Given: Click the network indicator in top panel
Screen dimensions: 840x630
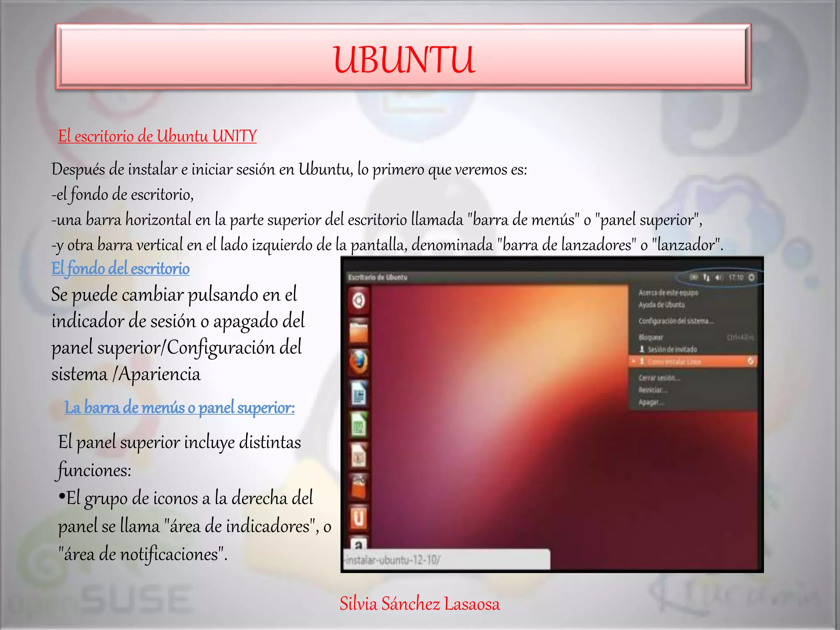Looking at the screenshot, I should 706,278.
